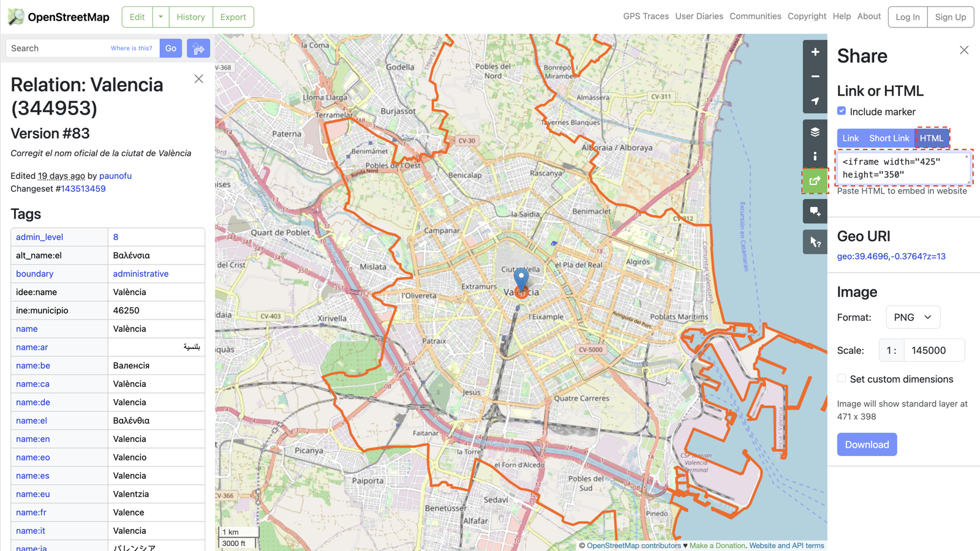Screen dimensions: 980x551
Task: Expand the Edit button dropdown arrow
Action: pyautogui.click(x=160, y=17)
